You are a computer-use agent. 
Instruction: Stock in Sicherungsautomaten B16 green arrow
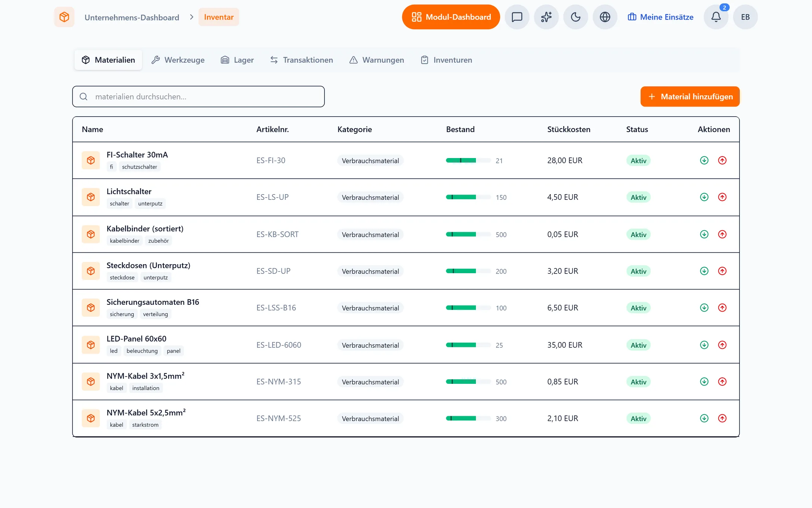point(704,308)
